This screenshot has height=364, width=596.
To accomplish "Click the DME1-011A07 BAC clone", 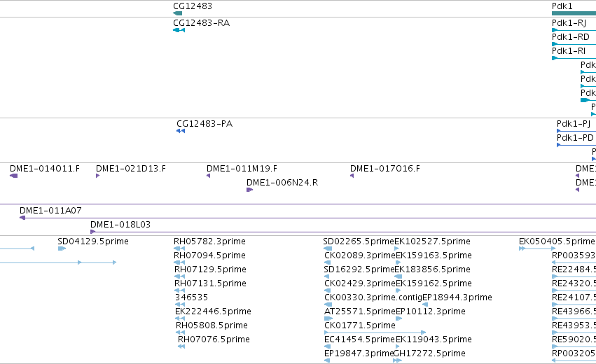I will pyautogui.click(x=50, y=211).
